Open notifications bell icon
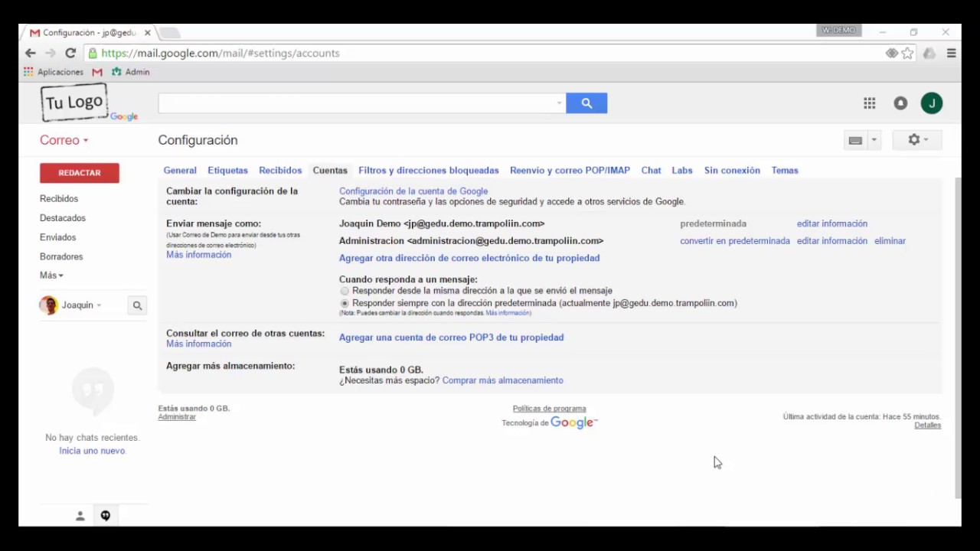The height and width of the screenshot is (551, 980). point(900,103)
